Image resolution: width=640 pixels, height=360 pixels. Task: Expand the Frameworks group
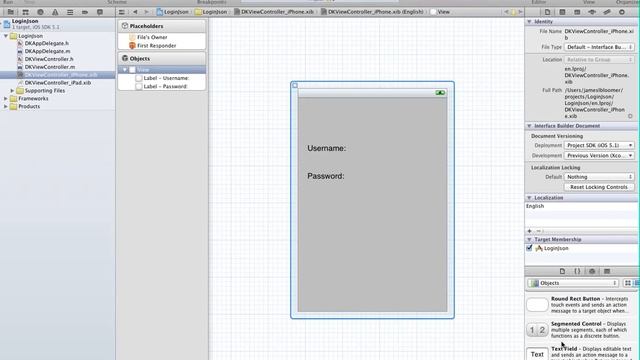6,98
